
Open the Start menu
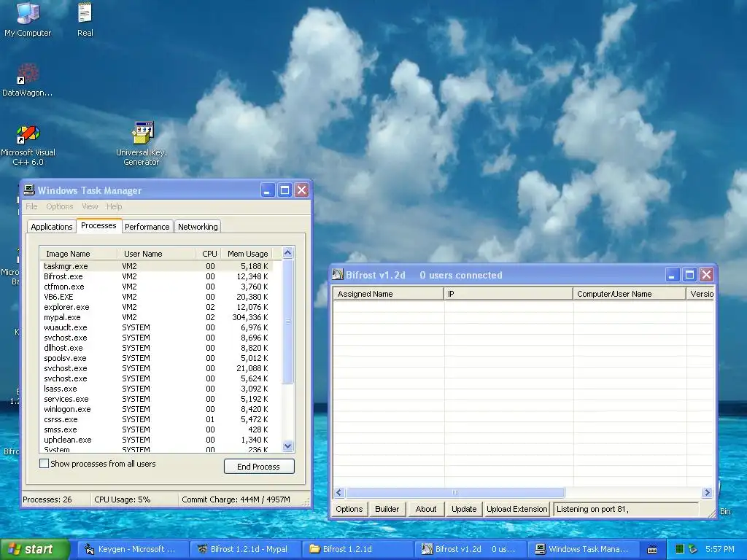(35, 549)
